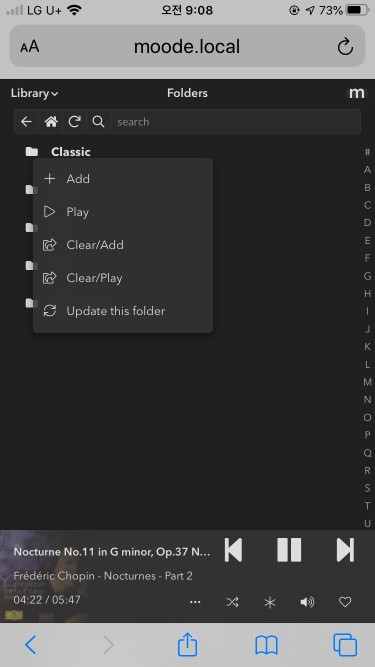The height and width of the screenshot is (667, 375).
Task: Open the moOde 'm' main menu
Action: (356, 93)
